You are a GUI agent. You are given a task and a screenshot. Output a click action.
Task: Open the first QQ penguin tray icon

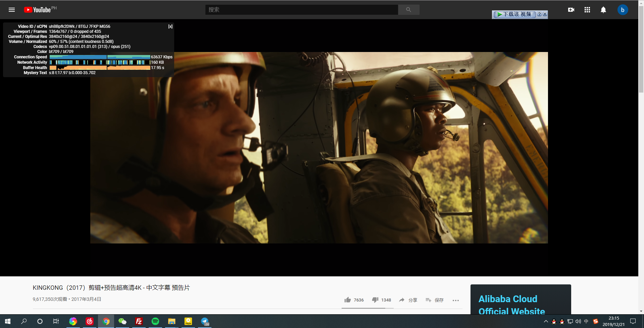(554, 321)
